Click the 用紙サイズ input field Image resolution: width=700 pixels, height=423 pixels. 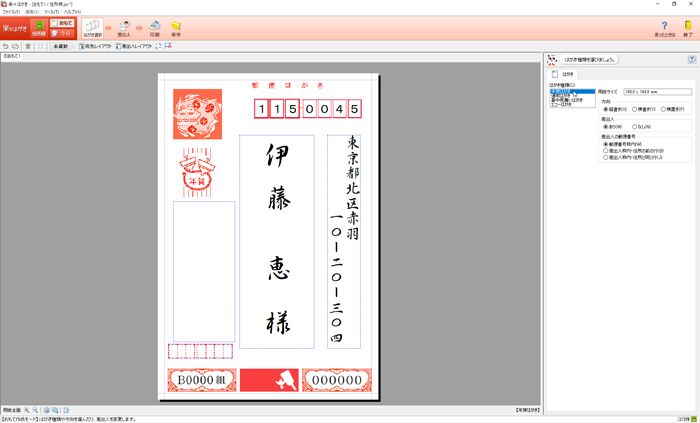[644, 92]
